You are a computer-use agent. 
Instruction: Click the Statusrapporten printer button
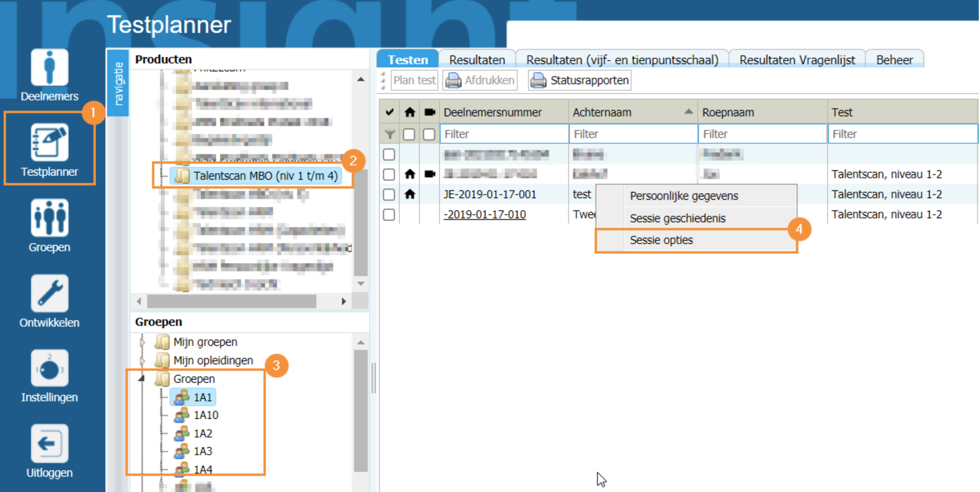coord(579,81)
